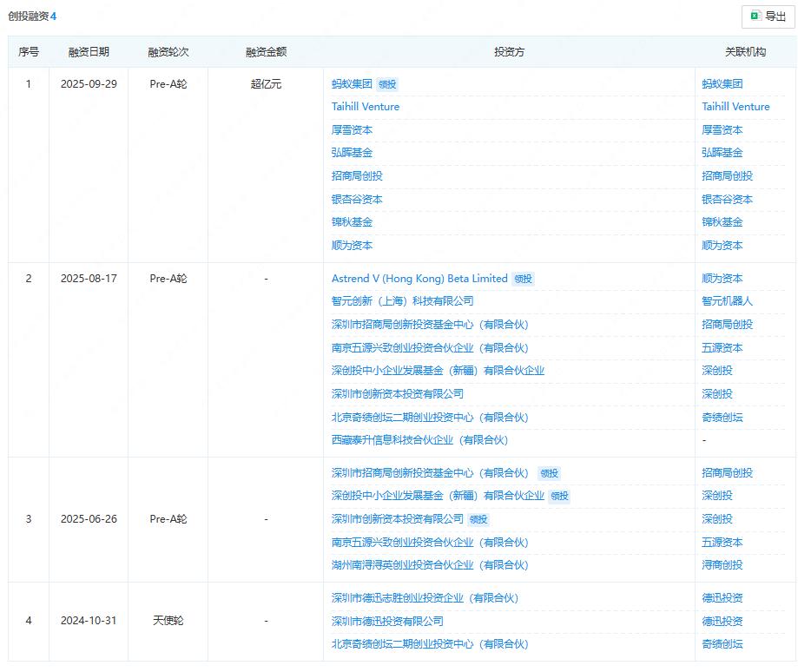The image size is (798, 672).
Task: Open 五源资本 institution in row 2
Action: click(722, 348)
